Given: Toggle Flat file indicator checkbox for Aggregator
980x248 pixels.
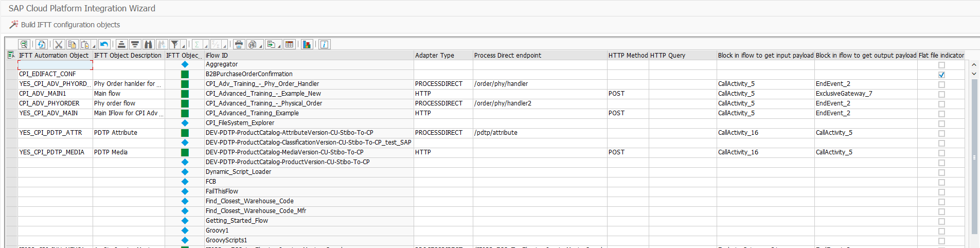Looking at the screenshot, I should (x=941, y=65).
